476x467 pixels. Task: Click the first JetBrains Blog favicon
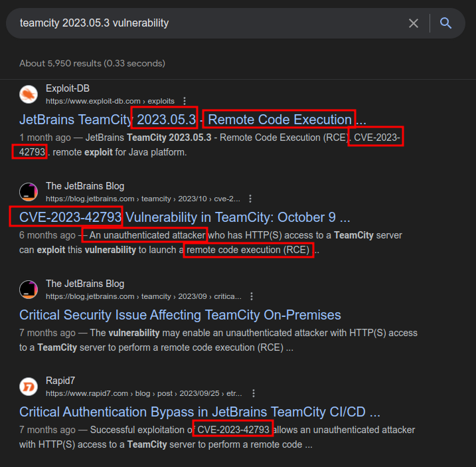point(29,192)
